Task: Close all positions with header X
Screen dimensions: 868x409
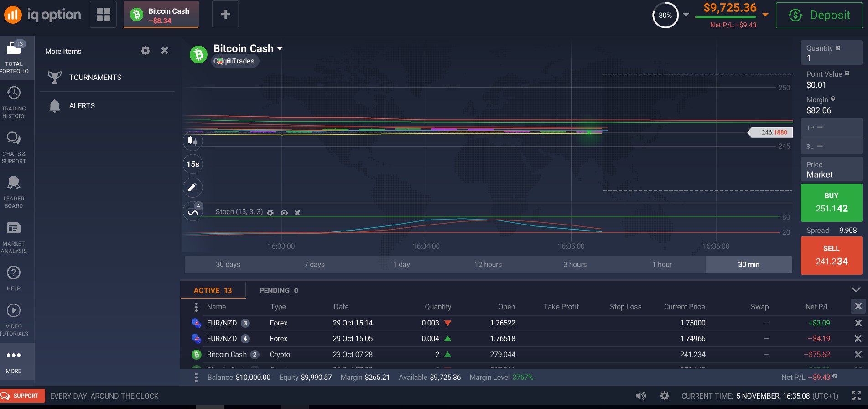Action: tap(858, 306)
